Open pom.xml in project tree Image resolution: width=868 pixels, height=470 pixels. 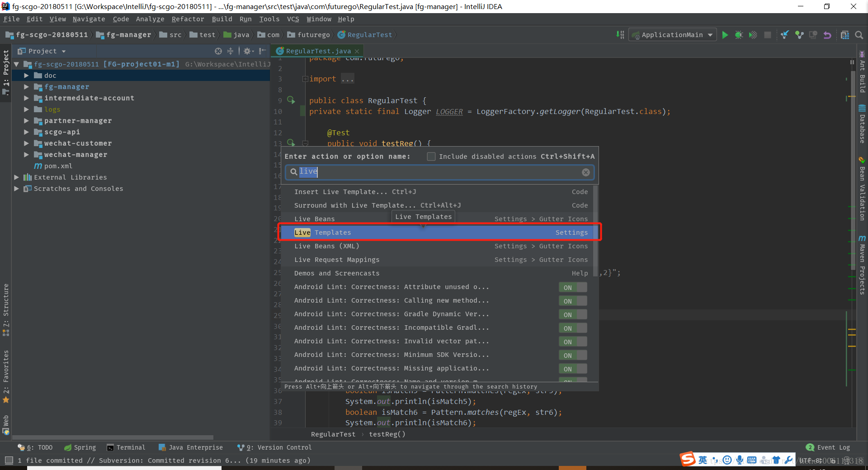[x=53, y=166]
